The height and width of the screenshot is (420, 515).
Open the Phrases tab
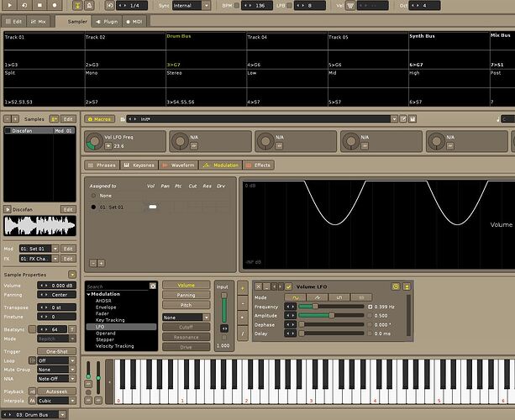tap(102, 165)
